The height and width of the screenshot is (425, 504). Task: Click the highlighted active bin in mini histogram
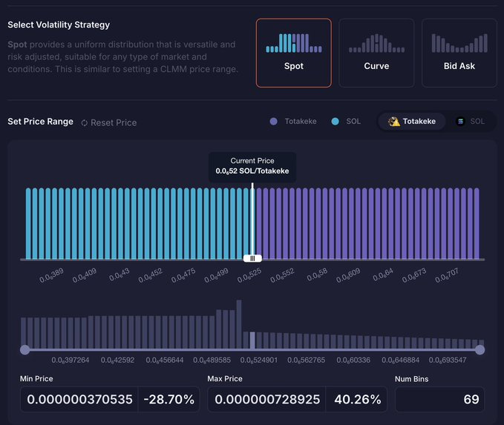coord(252,340)
